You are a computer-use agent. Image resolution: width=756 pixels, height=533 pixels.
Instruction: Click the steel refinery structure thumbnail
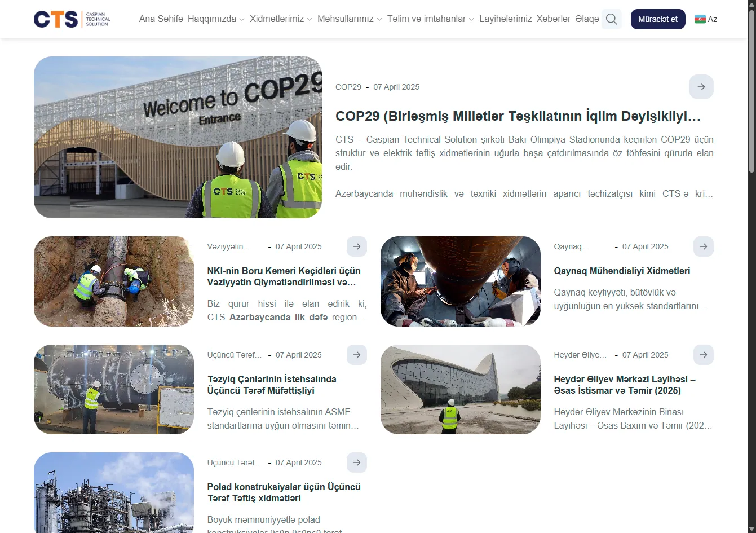point(114,492)
